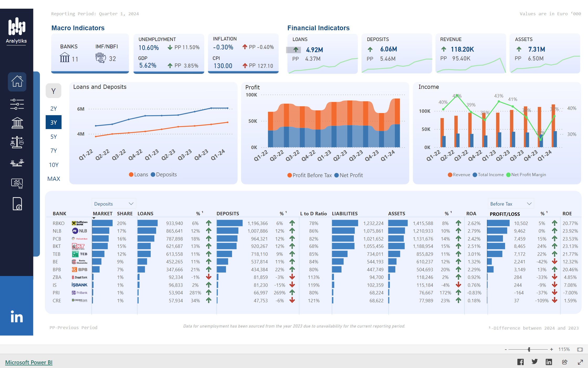Screen dimensions: 588x368
Task: Click the Ziraat Bank logo
Action: 80,277
